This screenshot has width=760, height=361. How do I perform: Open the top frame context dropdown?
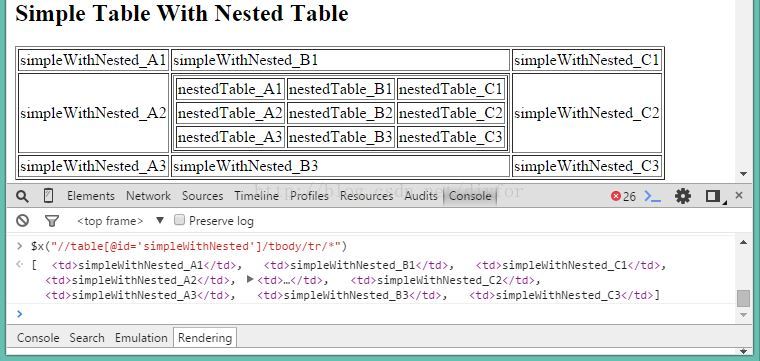click(x=121, y=221)
